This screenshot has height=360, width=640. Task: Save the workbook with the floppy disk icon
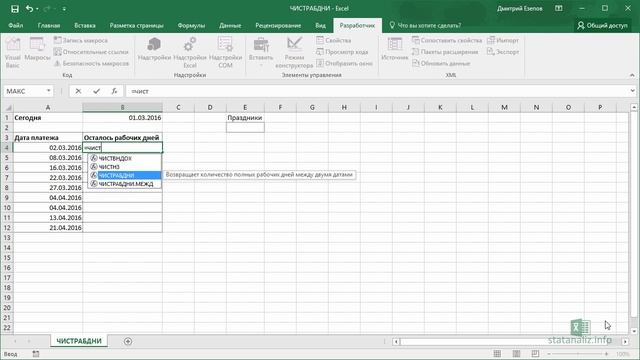tap(15, 9)
